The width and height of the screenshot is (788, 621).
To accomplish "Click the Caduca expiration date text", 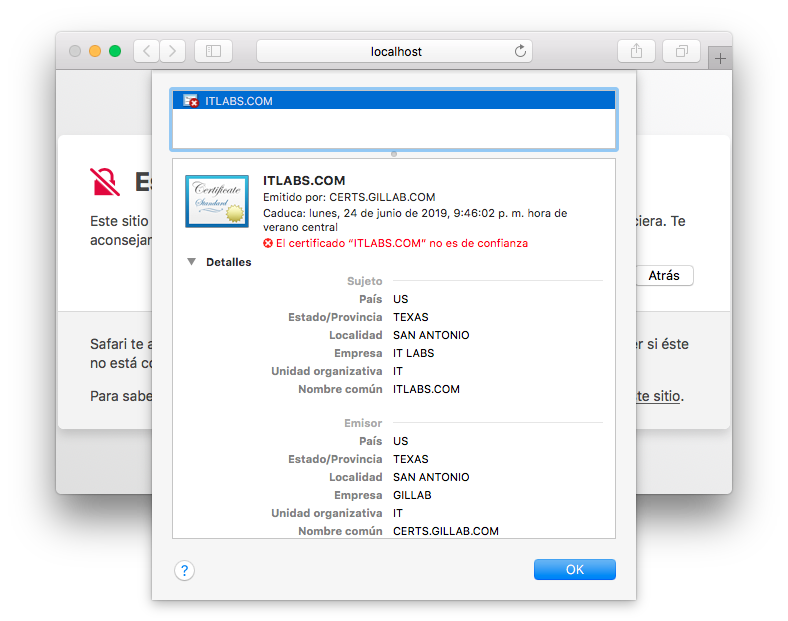I will coord(415,220).
